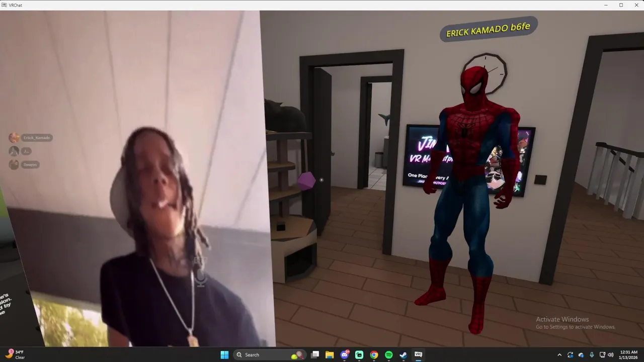Click the J_ user avatar
Viewport: 644px width, 362px height.
pyautogui.click(x=14, y=151)
